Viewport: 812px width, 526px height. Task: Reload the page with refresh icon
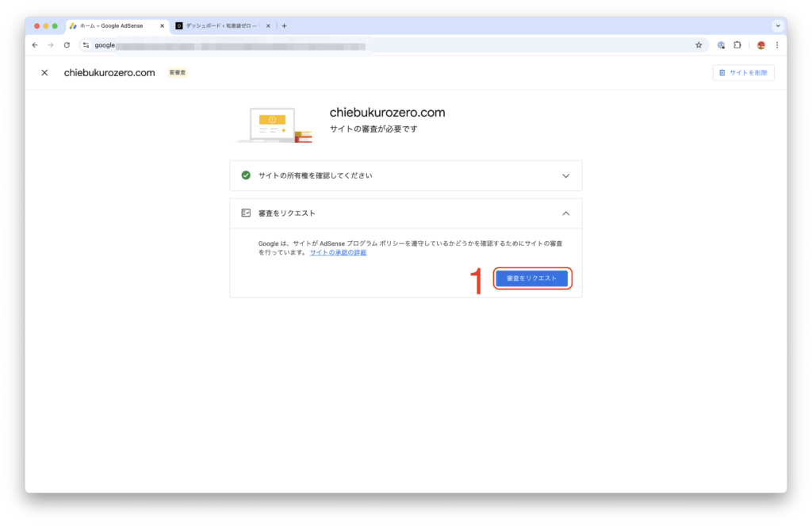[x=67, y=45]
